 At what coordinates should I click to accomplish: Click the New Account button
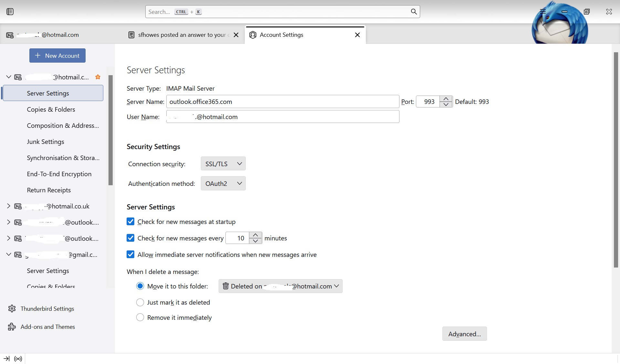(57, 56)
